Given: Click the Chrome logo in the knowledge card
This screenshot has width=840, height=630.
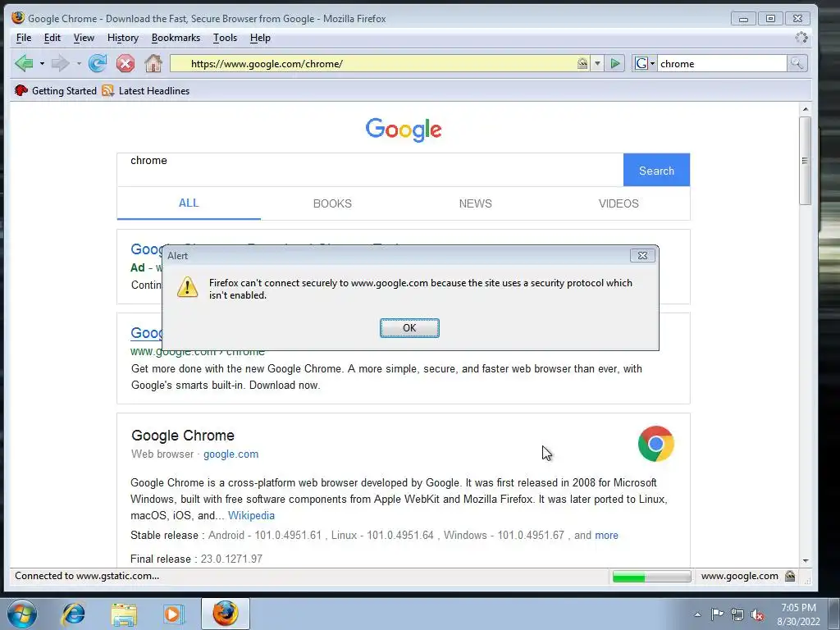Looking at the screenshot, I should [655, 444].
